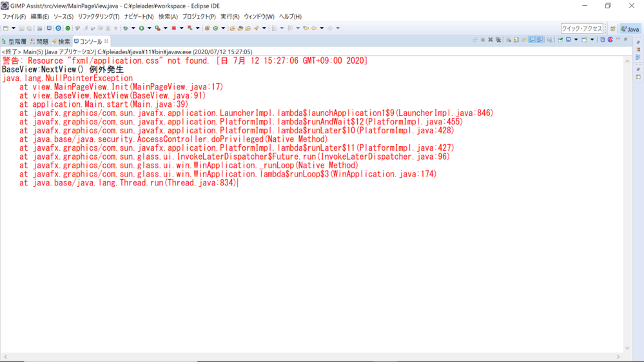The image size is (644, 362).
Task: Click the New wizard icon in the toolbar
Action: (x=6, y=28)
